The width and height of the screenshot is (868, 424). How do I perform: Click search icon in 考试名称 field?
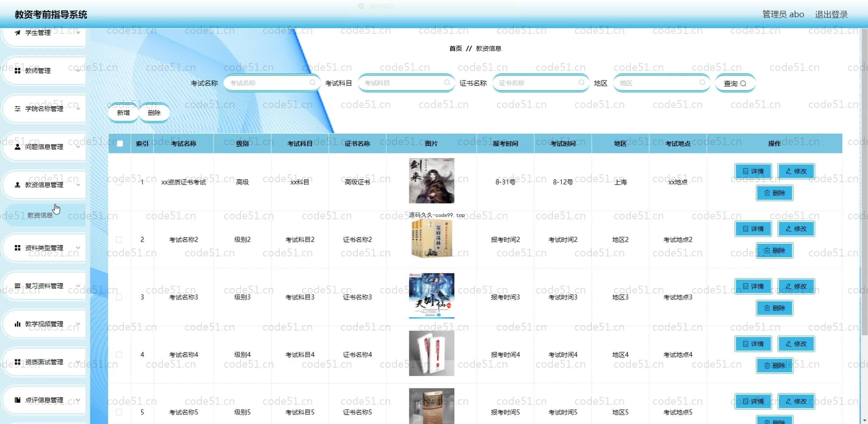coord(312,83)
